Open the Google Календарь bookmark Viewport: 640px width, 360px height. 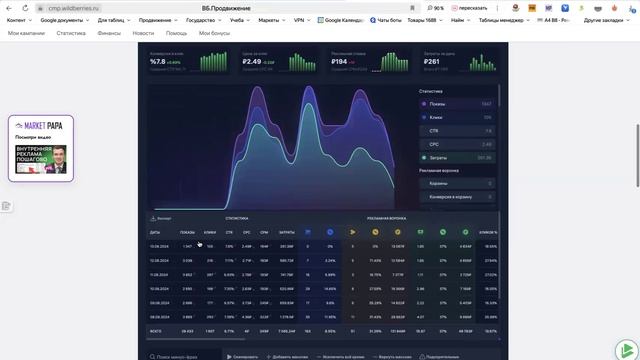click(x=340, y=20)
